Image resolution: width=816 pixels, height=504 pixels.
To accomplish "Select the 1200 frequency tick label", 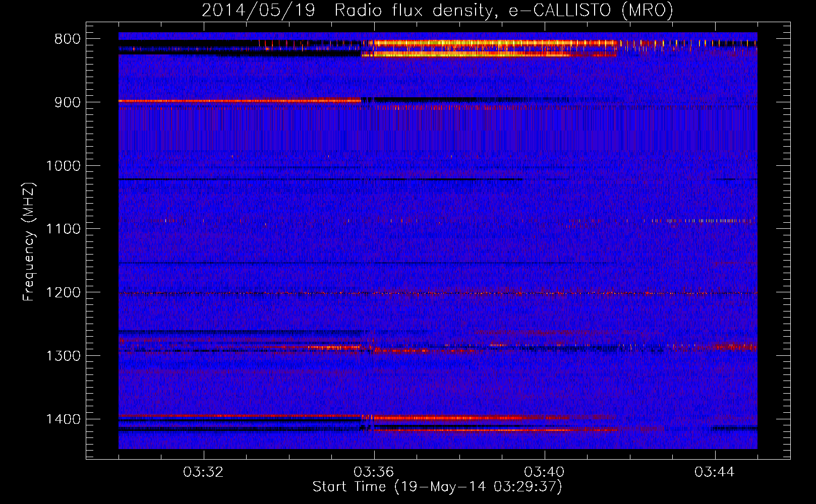I will click(63, 293).
